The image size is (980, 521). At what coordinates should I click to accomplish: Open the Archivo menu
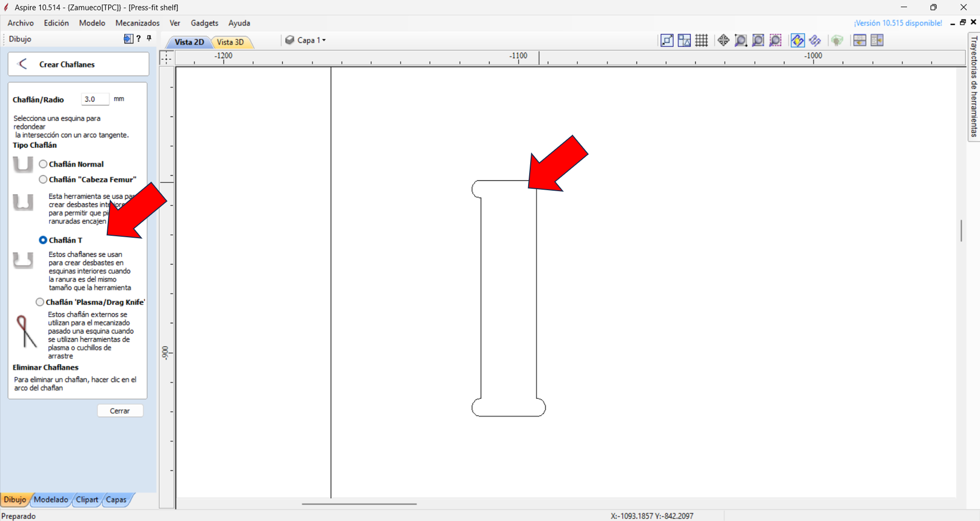(21, 23)
